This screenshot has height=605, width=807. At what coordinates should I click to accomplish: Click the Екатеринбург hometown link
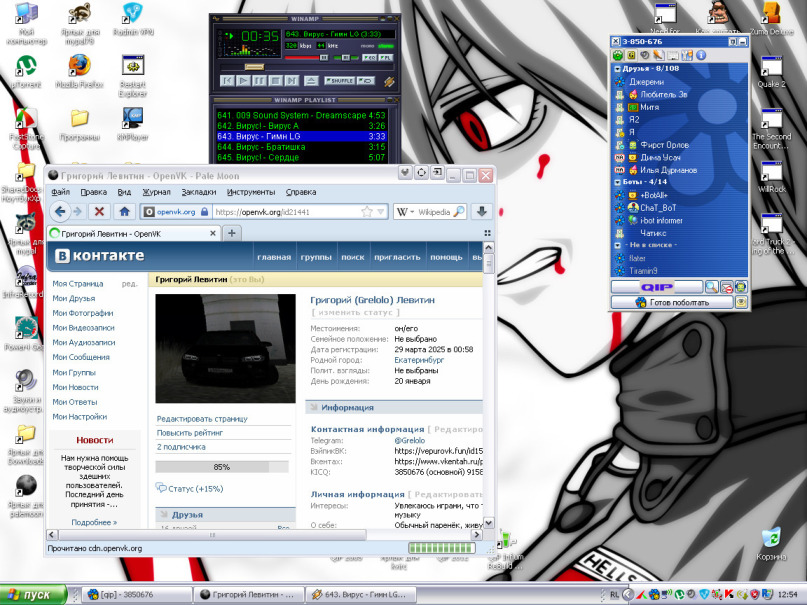coord(419,360)
